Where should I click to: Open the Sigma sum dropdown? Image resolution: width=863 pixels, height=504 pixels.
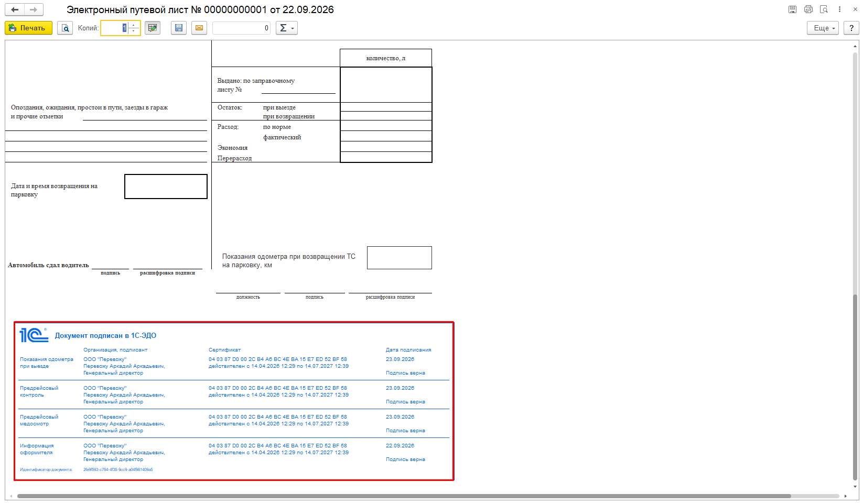point(287,28)
